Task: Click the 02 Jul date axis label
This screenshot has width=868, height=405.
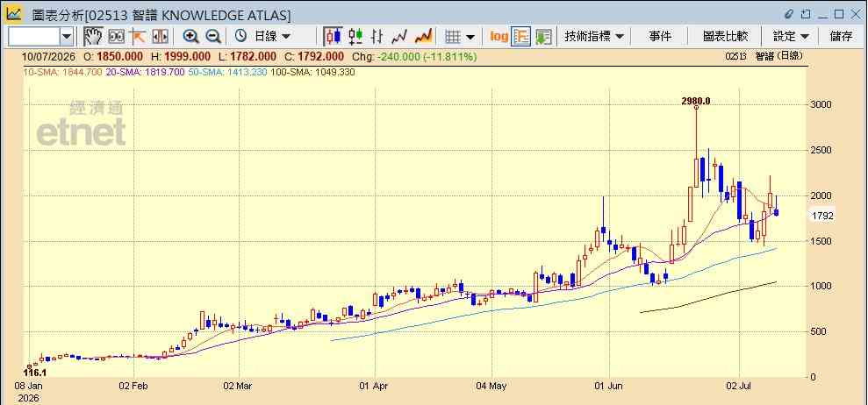Action: pos(740,385)
